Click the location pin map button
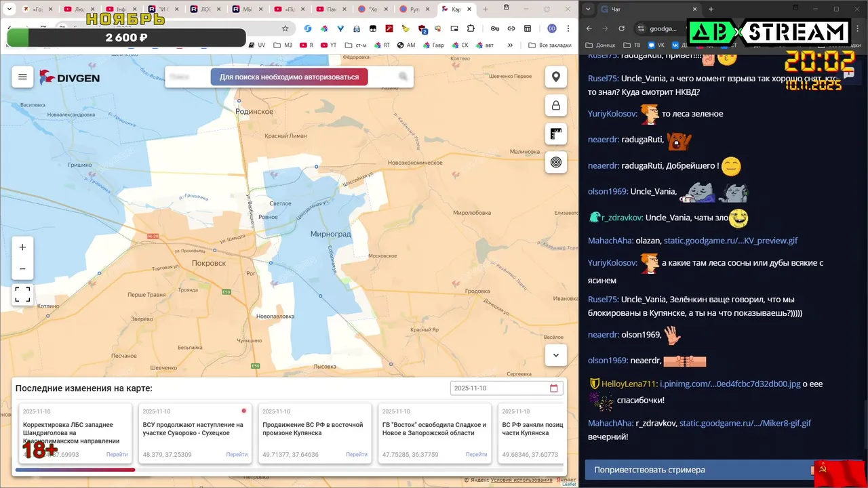The width and height of the screenshot is (868, 488). tap(556, 77)
